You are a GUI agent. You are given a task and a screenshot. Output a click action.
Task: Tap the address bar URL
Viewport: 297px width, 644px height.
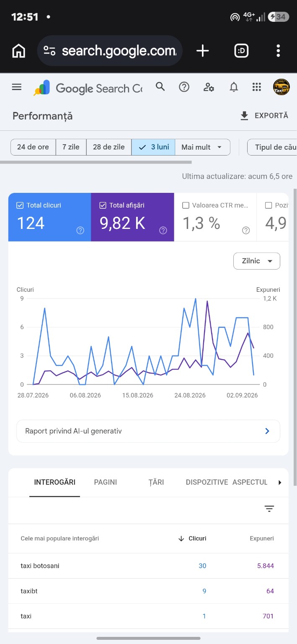click(119, 51)
